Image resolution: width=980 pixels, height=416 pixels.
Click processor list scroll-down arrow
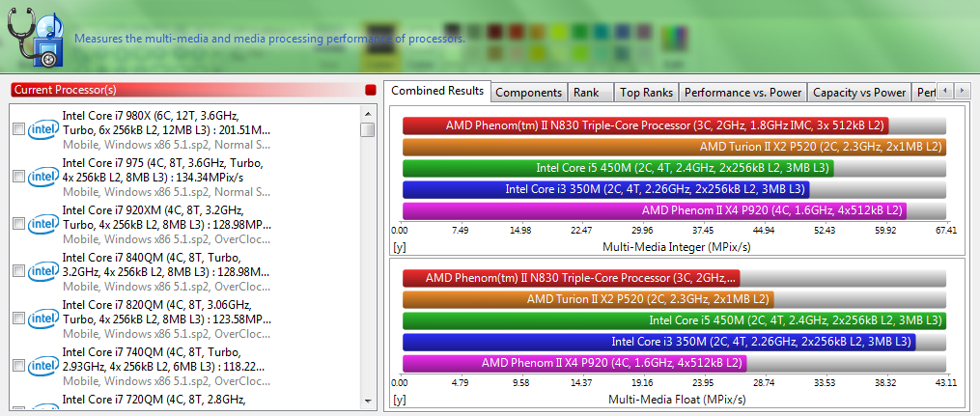pos(368,401)
